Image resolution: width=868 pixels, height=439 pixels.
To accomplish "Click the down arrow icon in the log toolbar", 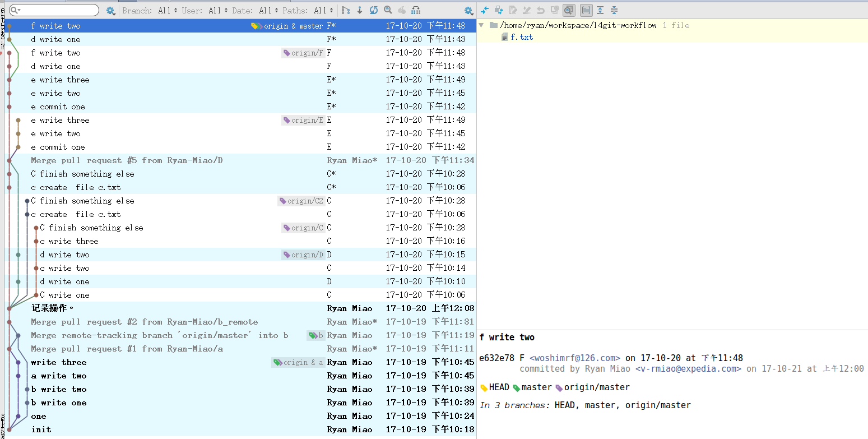I will (x=360, y=10).
